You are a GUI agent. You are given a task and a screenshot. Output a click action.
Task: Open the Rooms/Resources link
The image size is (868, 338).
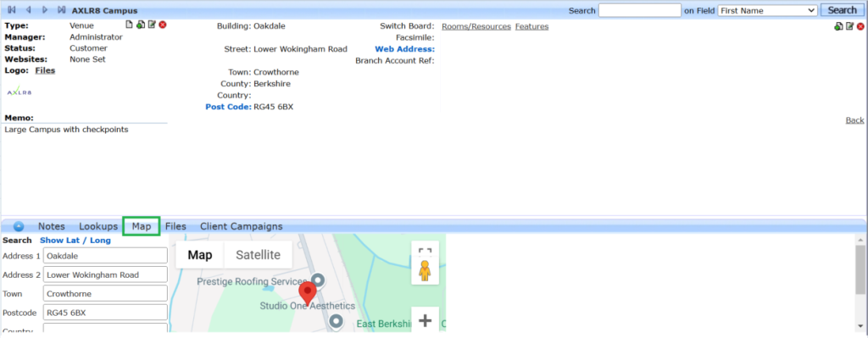[x=476, y=26]
